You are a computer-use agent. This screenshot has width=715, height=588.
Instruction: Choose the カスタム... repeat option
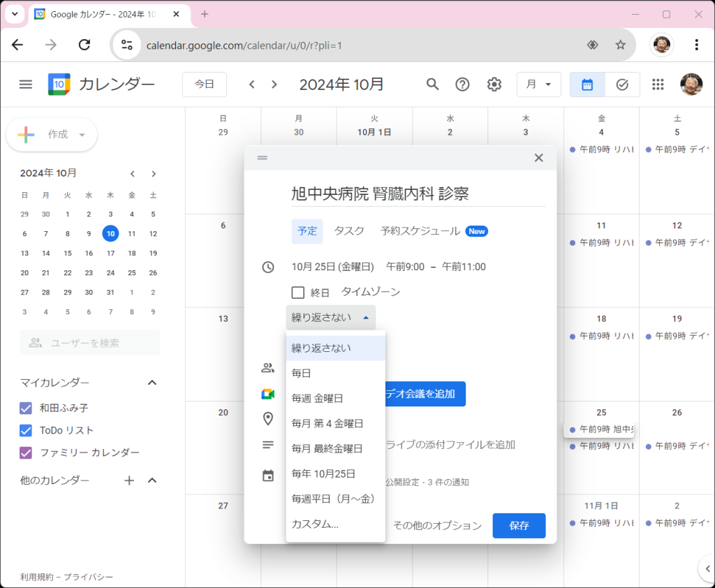(x=315, y=524)
